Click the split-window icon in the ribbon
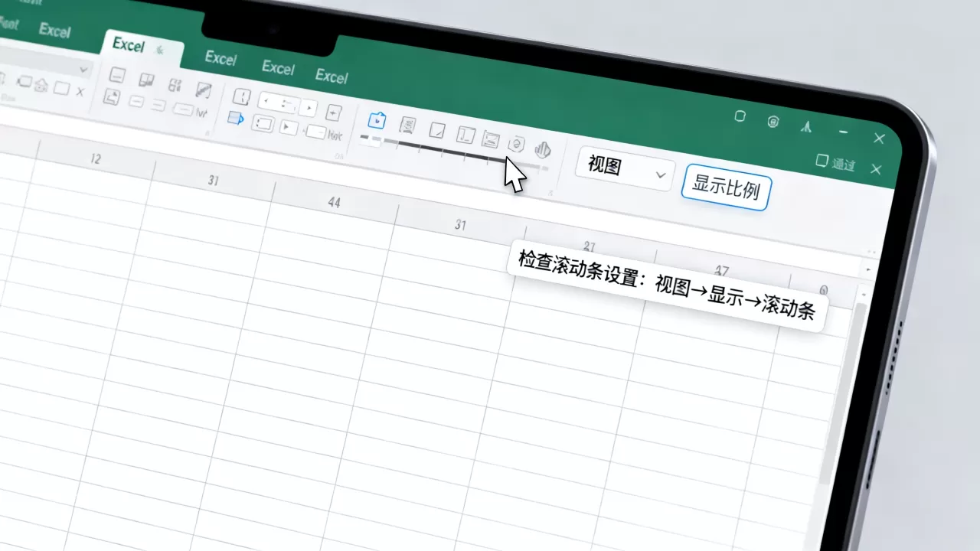This screenshot has width=980, height=551. coord(146,80)
